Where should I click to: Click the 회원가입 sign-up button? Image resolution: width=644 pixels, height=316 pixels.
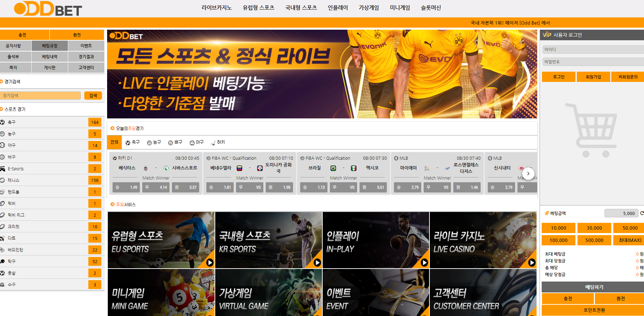pyautogui.click(x=594, y=77)
